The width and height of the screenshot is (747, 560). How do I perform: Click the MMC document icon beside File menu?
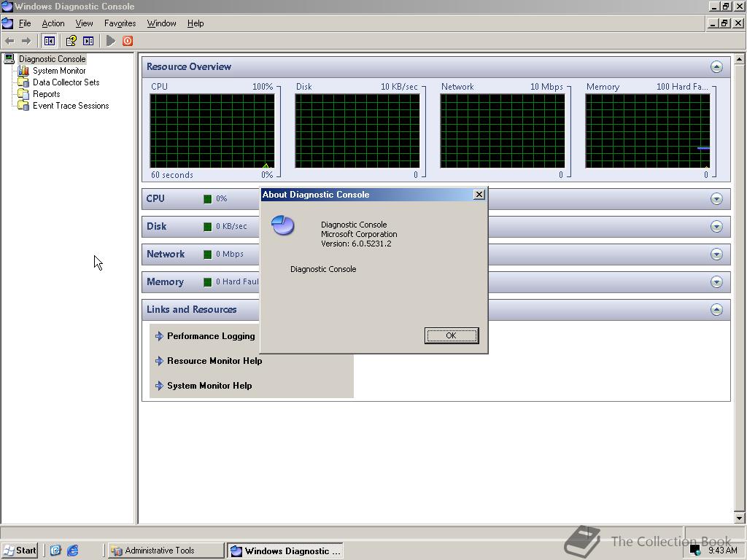coord(7,23)
